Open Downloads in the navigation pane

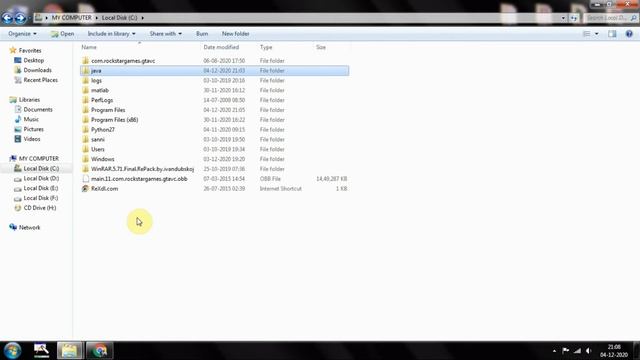click(37, 70)
